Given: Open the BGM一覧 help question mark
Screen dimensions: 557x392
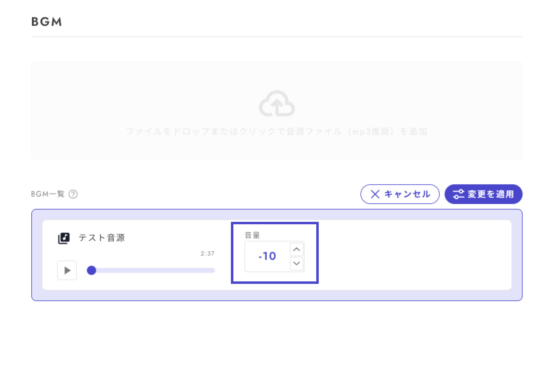Looking at the screenshot, I should coord(73,194).
